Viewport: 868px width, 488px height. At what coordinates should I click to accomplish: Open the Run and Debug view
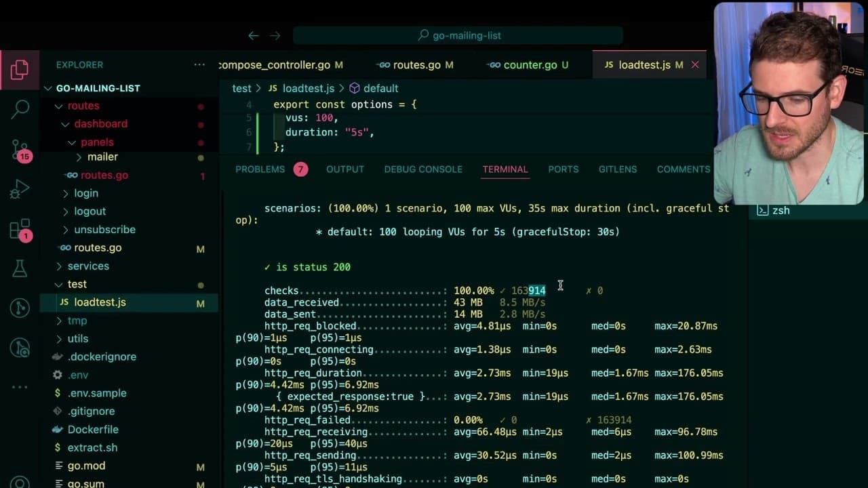coord(20,189)
